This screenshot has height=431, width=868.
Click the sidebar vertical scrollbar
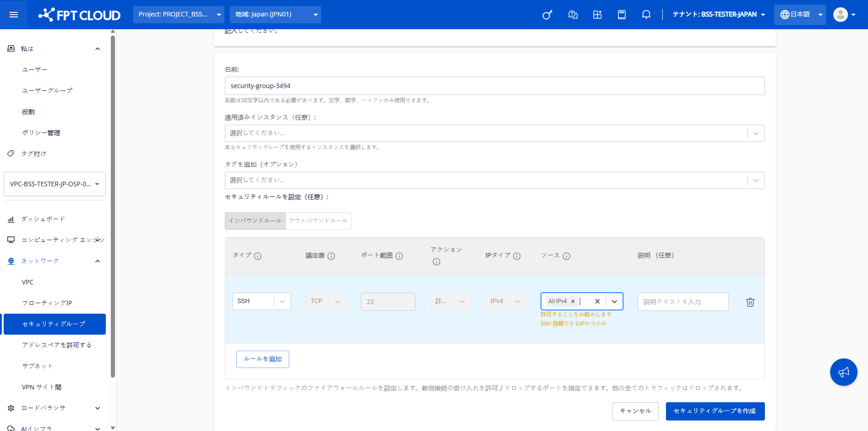tap(113, 205)
